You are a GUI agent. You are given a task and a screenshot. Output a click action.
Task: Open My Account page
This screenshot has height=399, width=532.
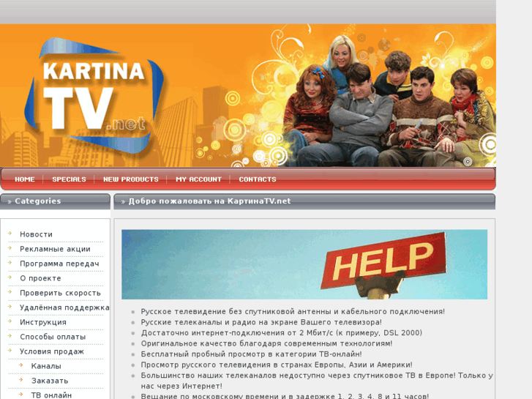point(198,179)
